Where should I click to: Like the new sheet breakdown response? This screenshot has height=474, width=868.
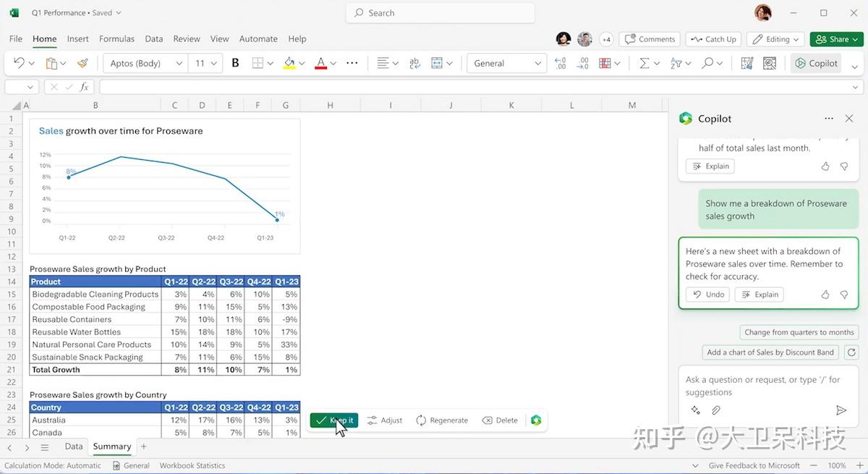pyautogui.click(x=825, y=295)
